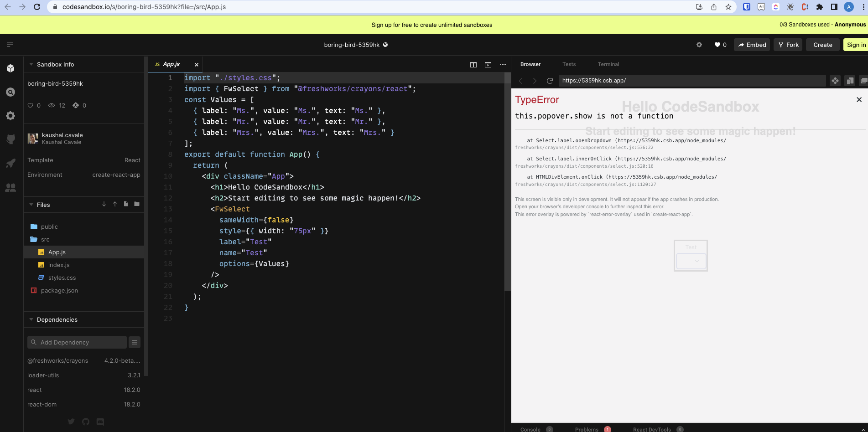Switch to the Terminal tab
Screen dimensions: 868x432
click(608, 64)
